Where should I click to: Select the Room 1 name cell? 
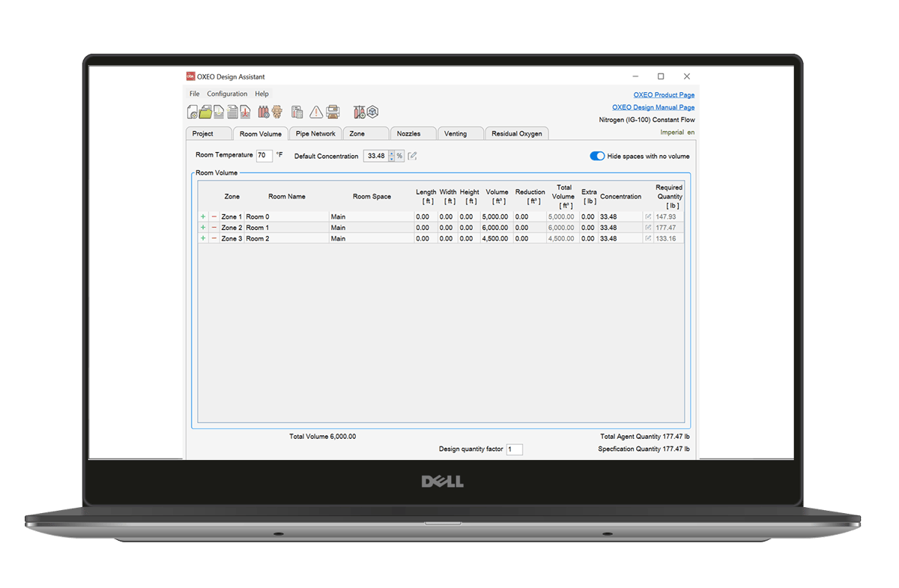(287, 228)
